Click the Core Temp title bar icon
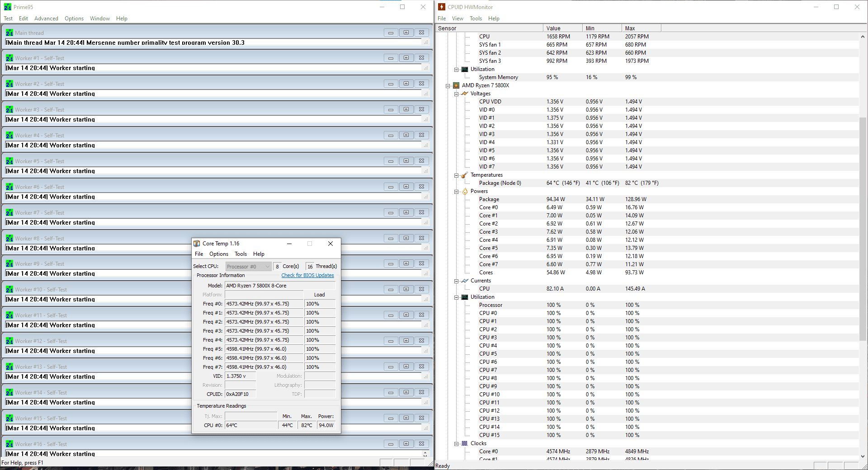Image resolution: width=868 pixels, height=470 pixels. tap(197, 244)
